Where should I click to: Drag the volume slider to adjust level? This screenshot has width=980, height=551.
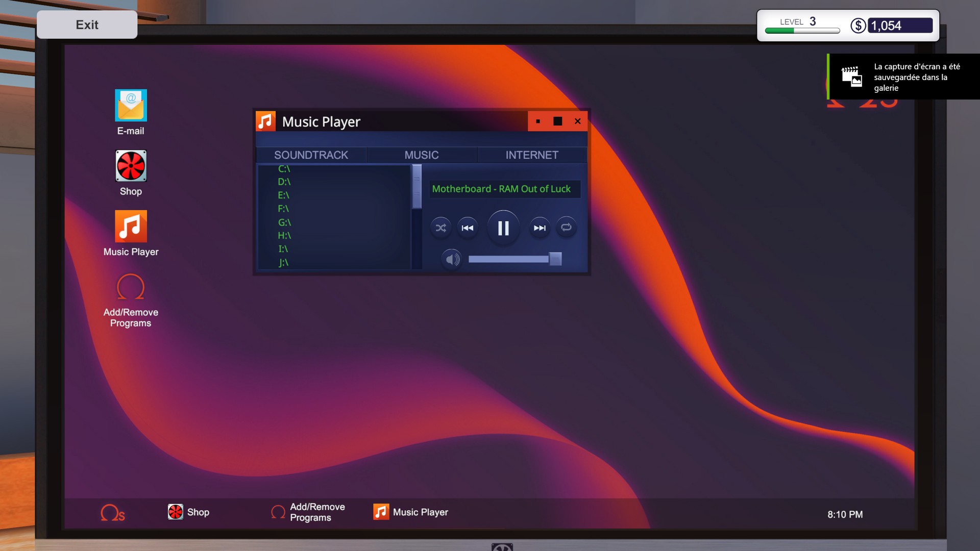coord(555,259)
